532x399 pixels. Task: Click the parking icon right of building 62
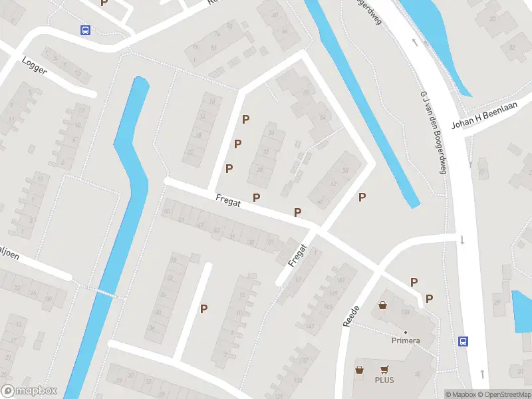pos(362,197)
